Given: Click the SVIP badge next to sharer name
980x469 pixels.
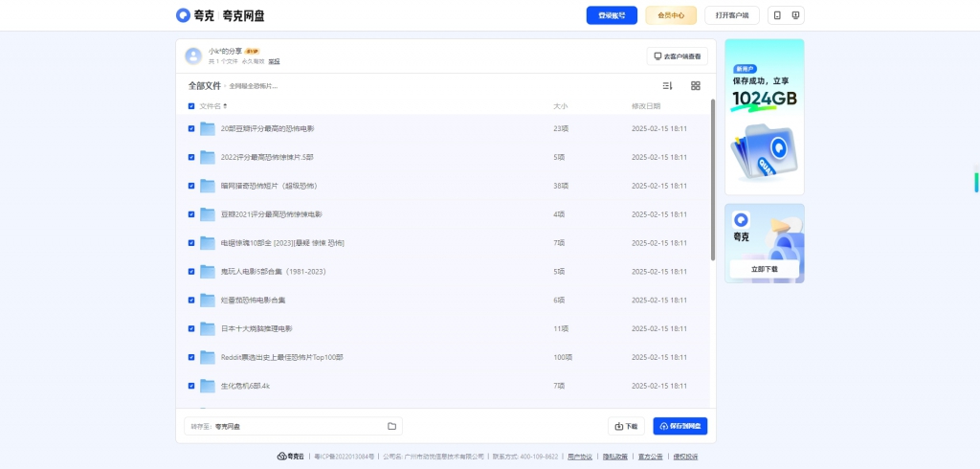Looking at the screenshot, I should pyautogui.click(x=252, y=52).
